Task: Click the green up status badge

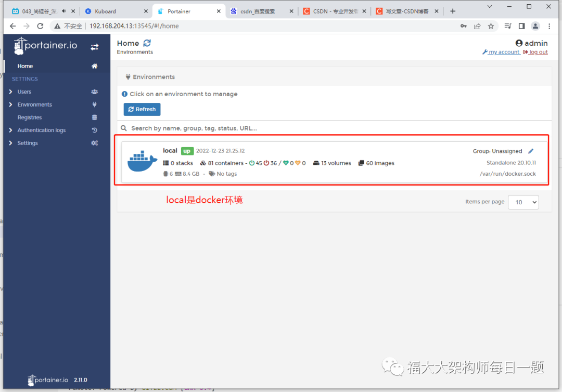Action: pyautogui.click(x=187, y=151)
